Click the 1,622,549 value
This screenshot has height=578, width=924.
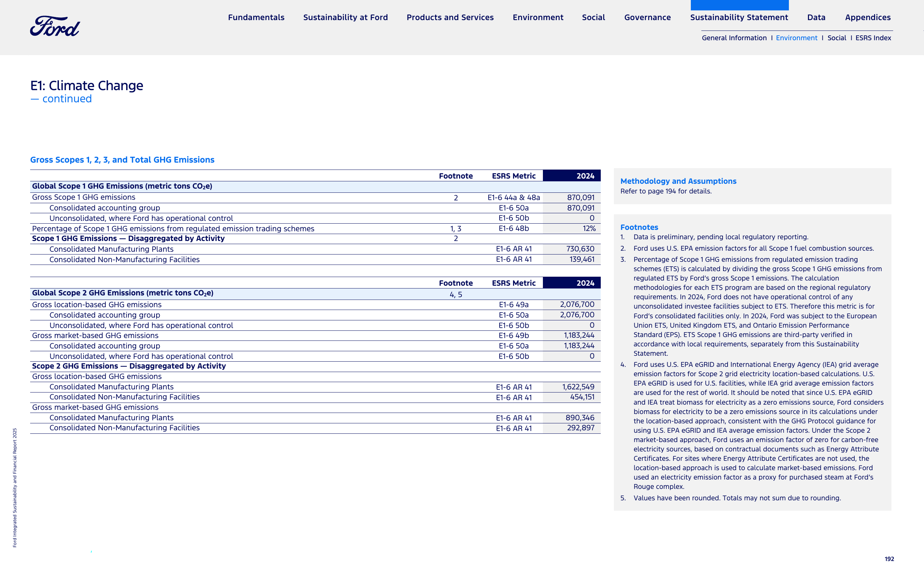click(578, 387)
